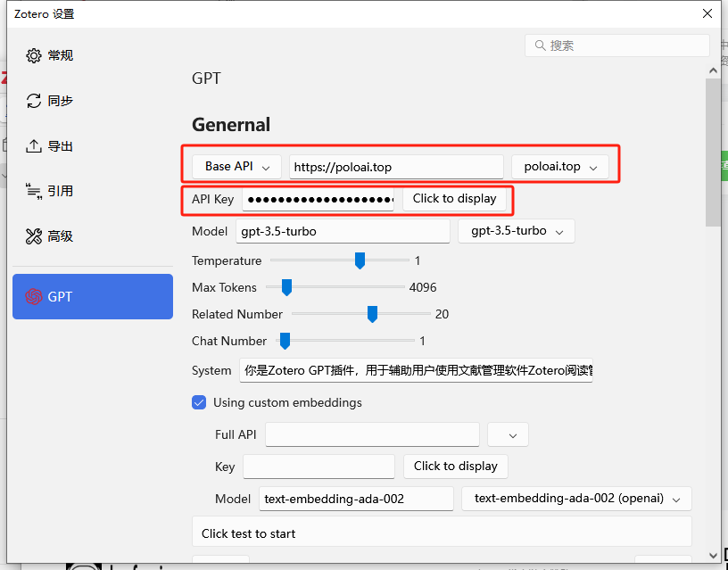Open the 常规 general settings gear icon
The image size is (728, 570).
click(33, 55)
